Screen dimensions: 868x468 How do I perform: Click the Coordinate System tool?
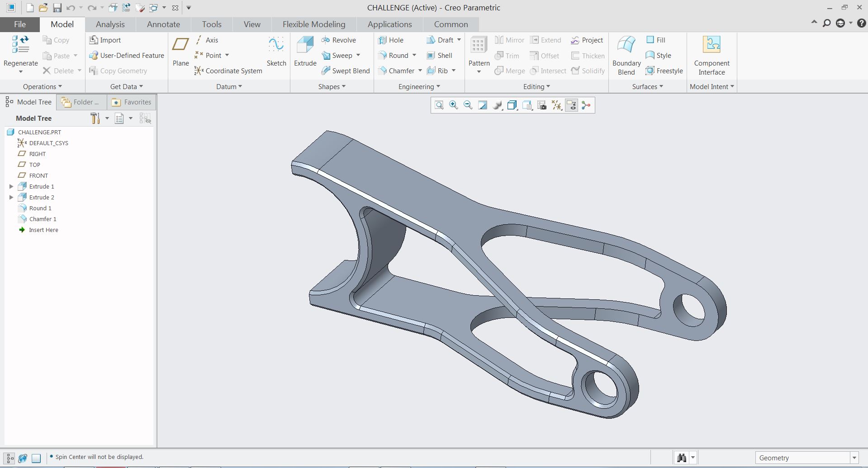[228, 71]
